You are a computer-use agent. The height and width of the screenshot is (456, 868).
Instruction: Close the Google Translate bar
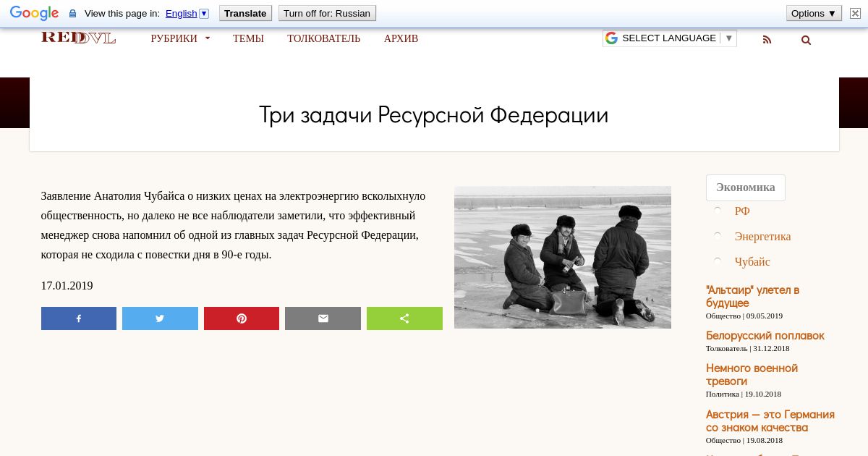pyautogui.click(x=855, y=13)
